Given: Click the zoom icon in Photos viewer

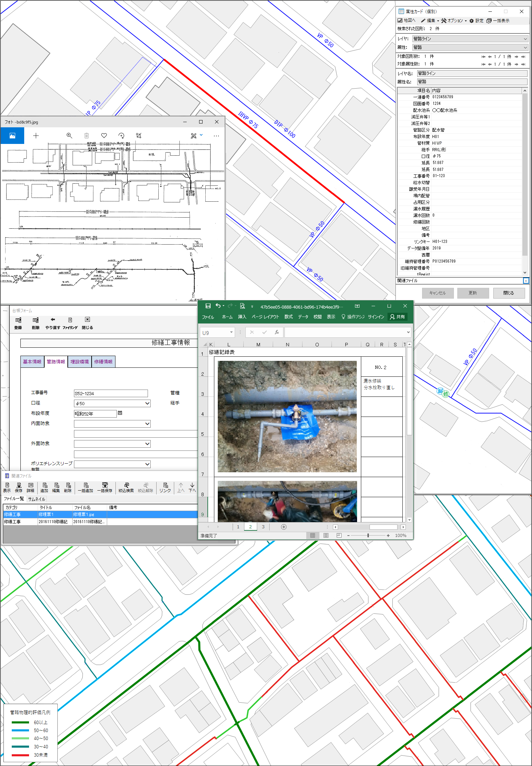Looking at the screenshot, I should pos(69,136).
